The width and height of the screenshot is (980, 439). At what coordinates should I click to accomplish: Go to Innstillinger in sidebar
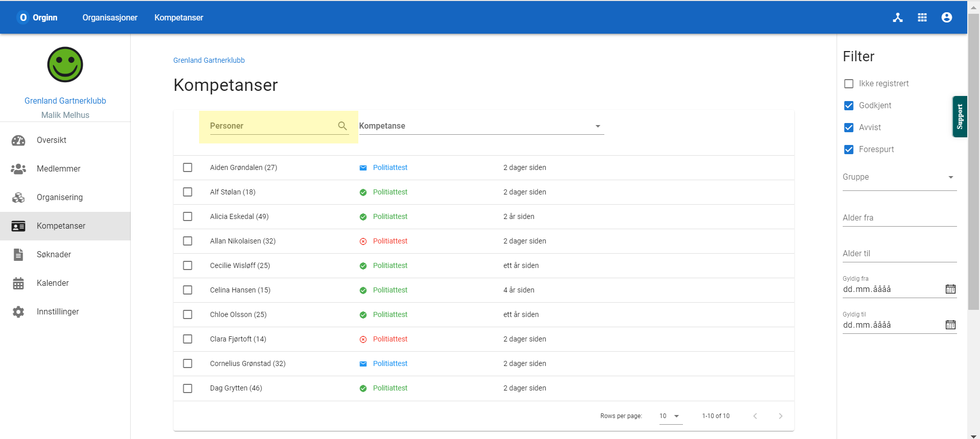tap(65, 312)
